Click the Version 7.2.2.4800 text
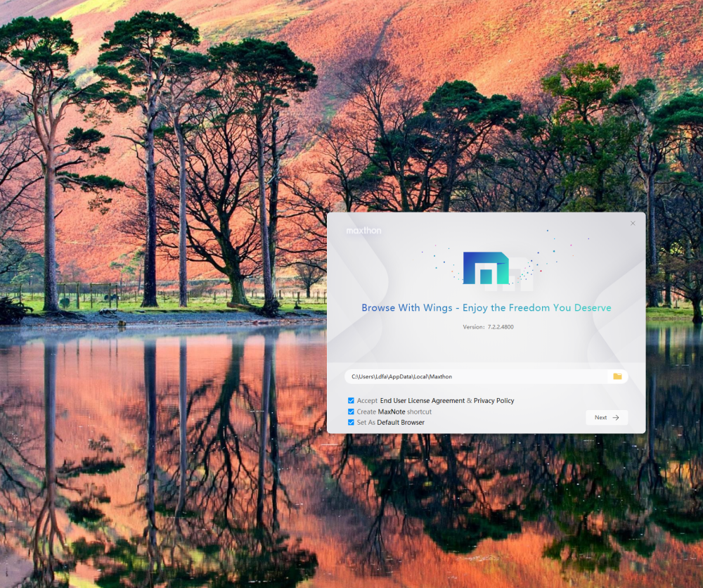This screenshot has height=588, width=703. [488, 327]
